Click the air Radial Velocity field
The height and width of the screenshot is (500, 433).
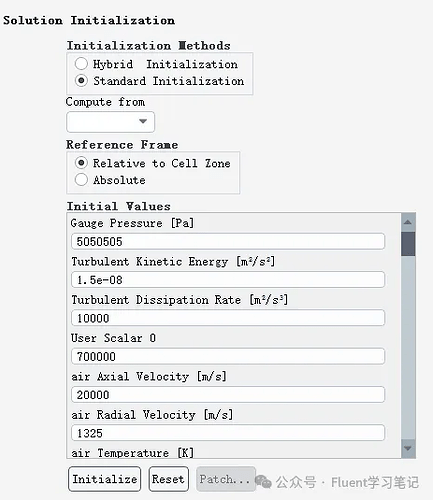click(x=228, y=433)
